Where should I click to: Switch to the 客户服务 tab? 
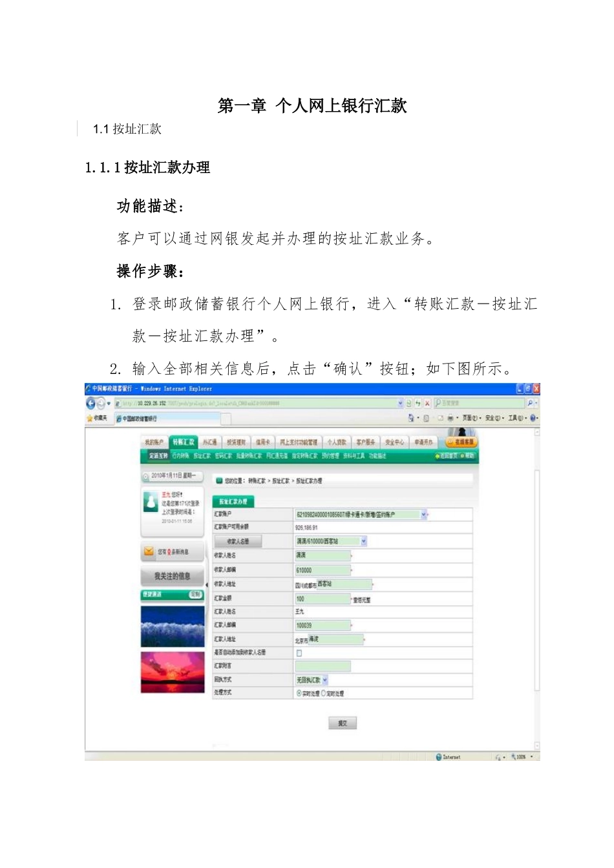(x=366, y=442)
